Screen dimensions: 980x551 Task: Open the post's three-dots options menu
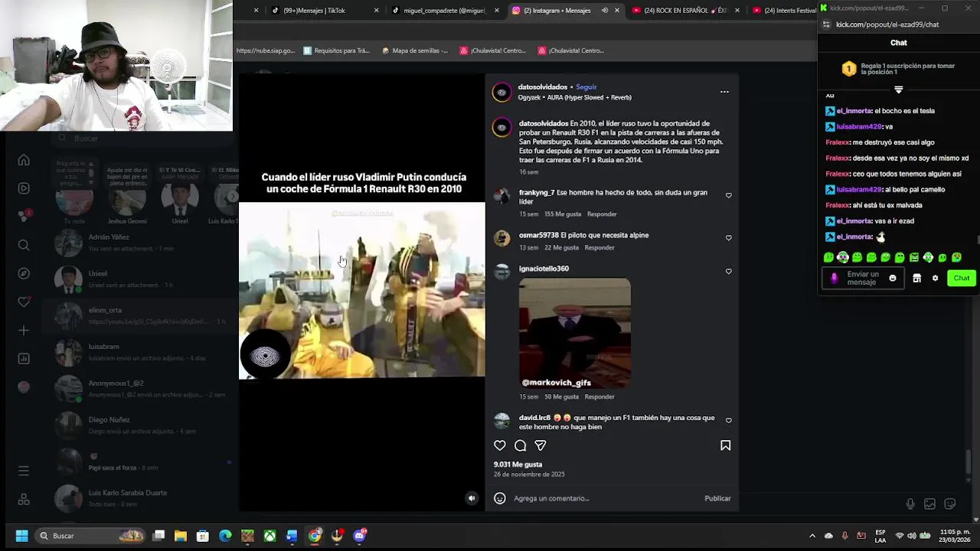coord(724,92)
